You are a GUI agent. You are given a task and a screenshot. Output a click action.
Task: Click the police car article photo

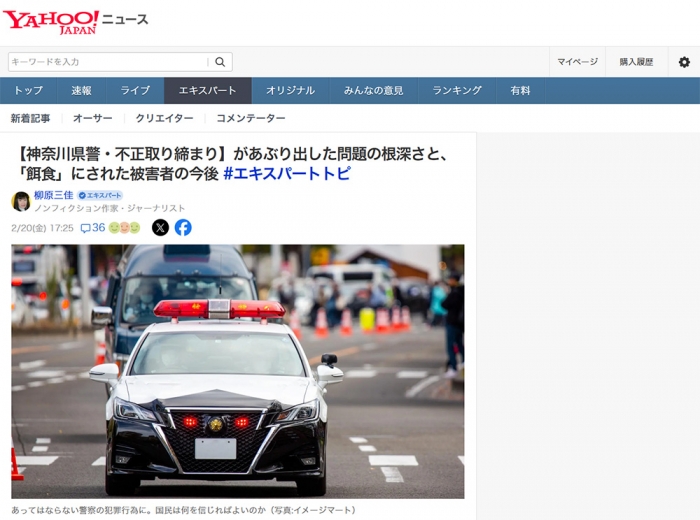point(238,371)
